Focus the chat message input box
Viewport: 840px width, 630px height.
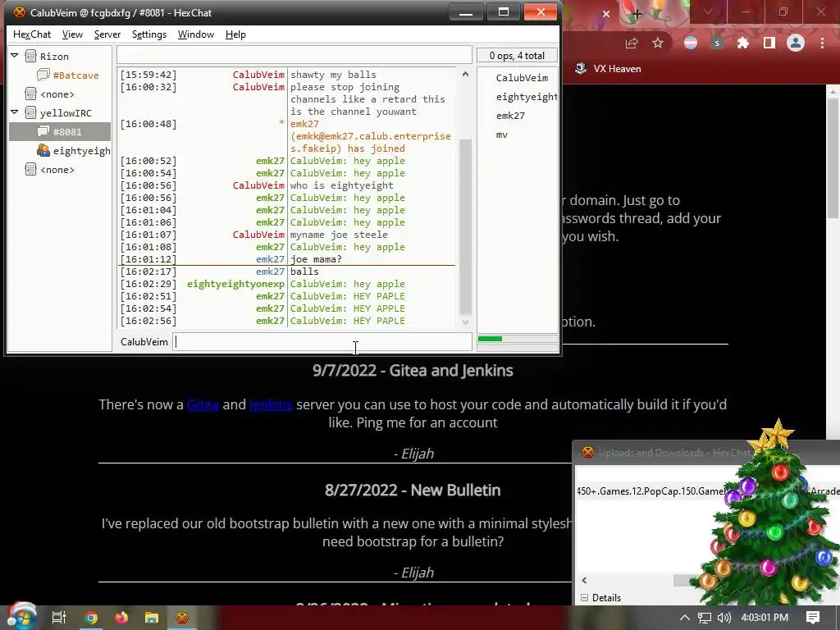pyautogui.click(x=322, y=342)
